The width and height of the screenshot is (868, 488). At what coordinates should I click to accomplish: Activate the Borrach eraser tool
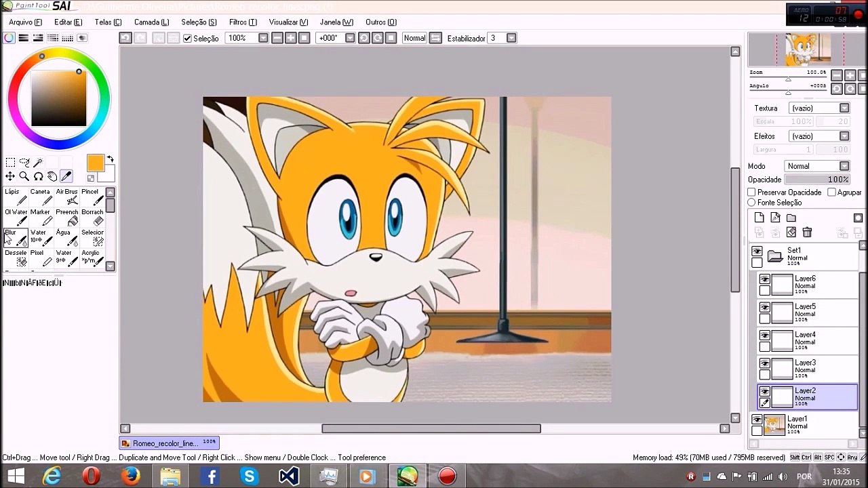pyautogui.click(x=92, y=218)
